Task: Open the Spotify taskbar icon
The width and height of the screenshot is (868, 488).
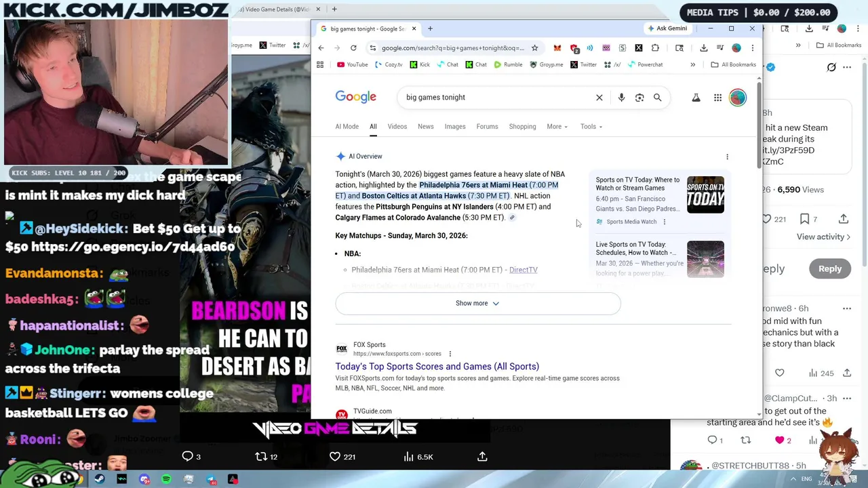Action: click(x=166, y=480)
